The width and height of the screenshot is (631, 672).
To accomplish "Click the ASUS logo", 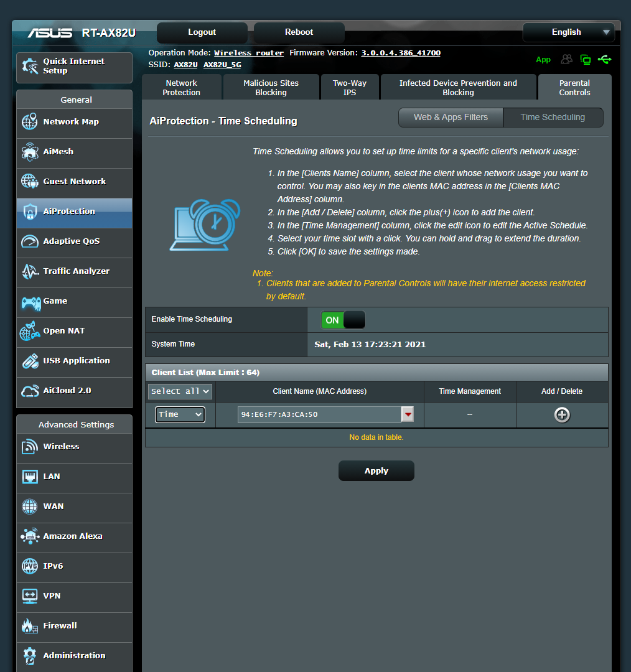I will (x=50, y=33).
